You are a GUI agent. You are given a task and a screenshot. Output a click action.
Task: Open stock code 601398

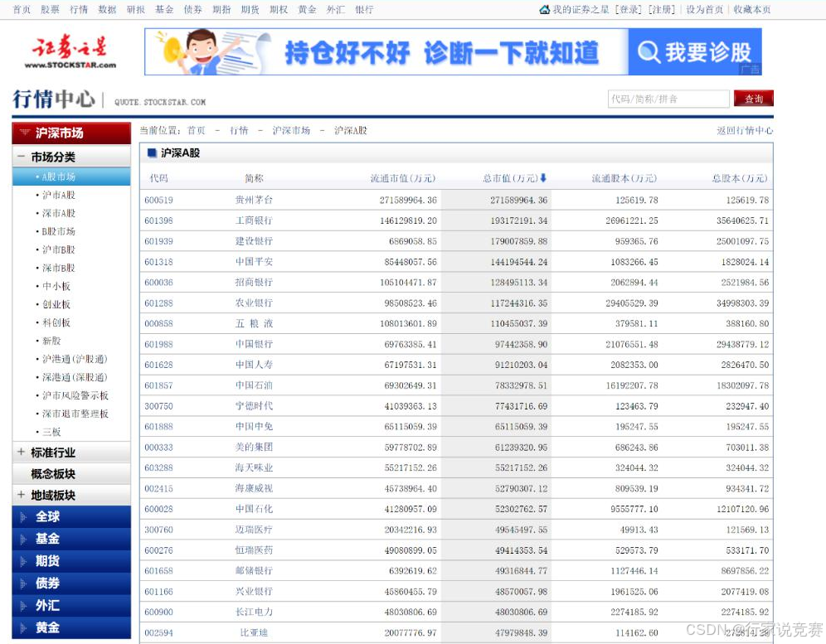click(x=158, y=220)
